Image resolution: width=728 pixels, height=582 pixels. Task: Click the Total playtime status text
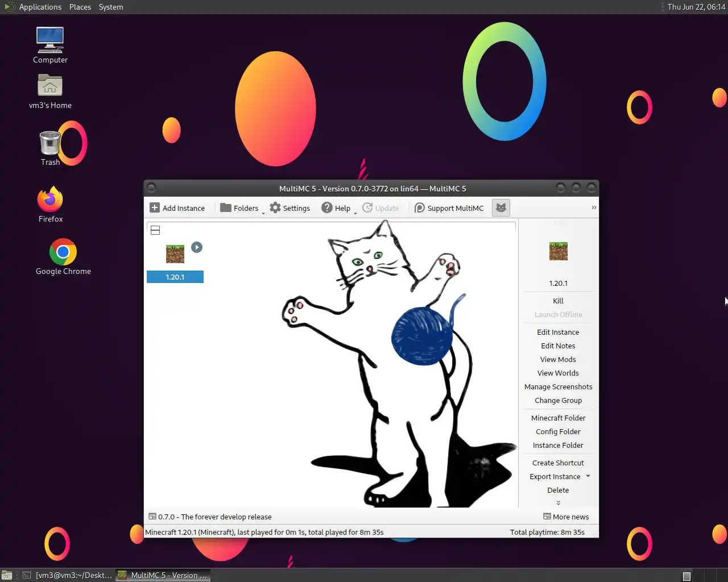547,532
